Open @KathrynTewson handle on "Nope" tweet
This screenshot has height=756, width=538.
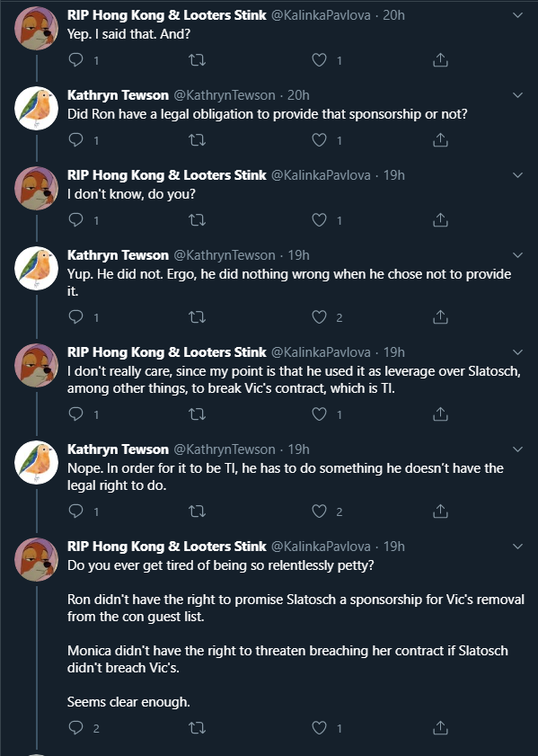coord(224,449)
